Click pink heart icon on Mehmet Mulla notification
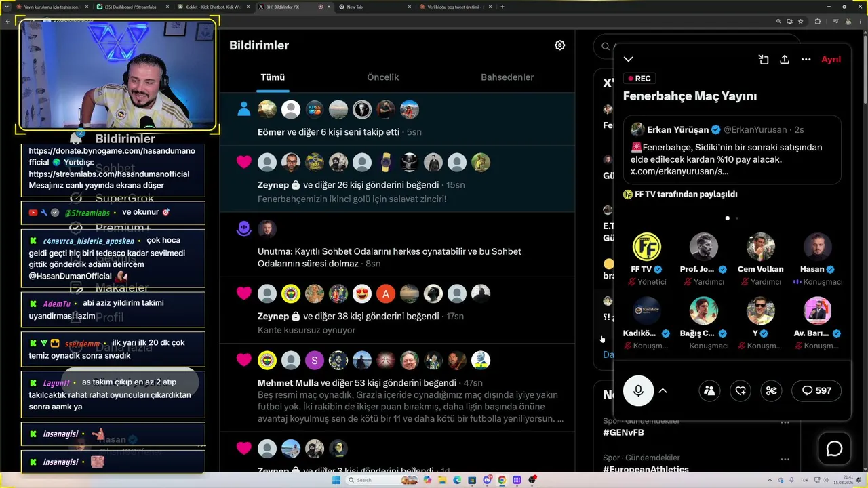 244,360
